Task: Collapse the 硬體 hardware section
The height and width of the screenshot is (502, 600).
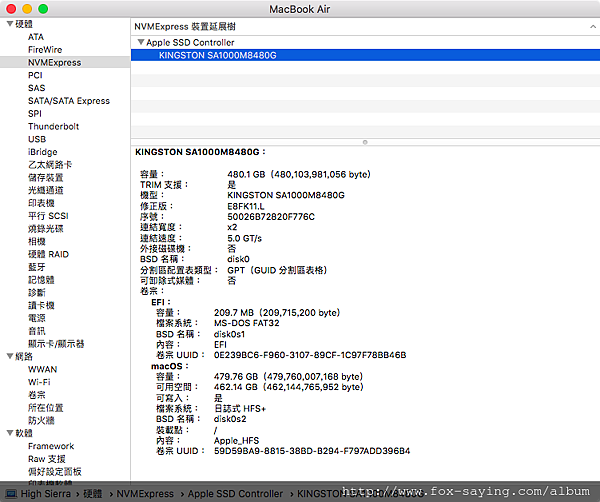Action: tap(10, 24)
